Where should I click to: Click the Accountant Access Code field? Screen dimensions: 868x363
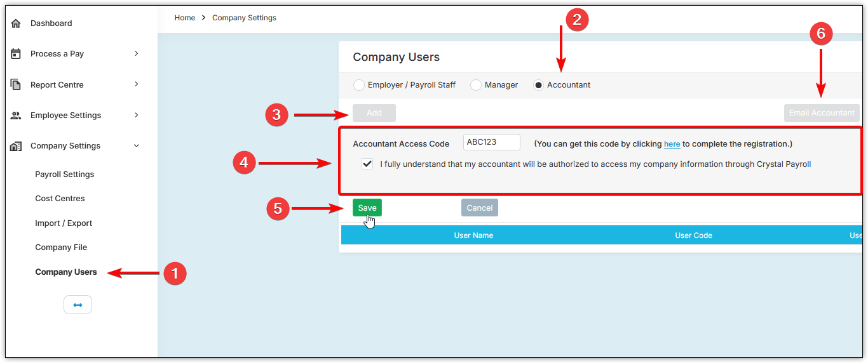click(x=491, y=142)
